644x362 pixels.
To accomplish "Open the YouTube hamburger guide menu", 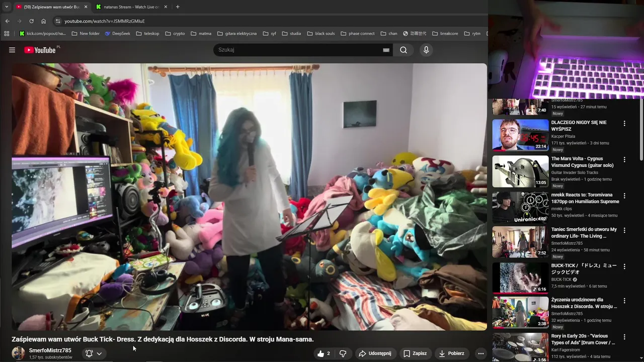I will pos(12,50).
